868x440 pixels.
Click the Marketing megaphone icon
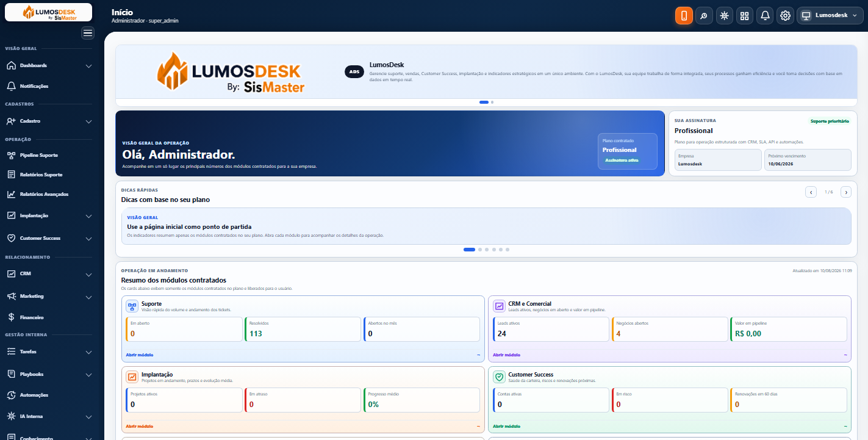tap(11, 296)
